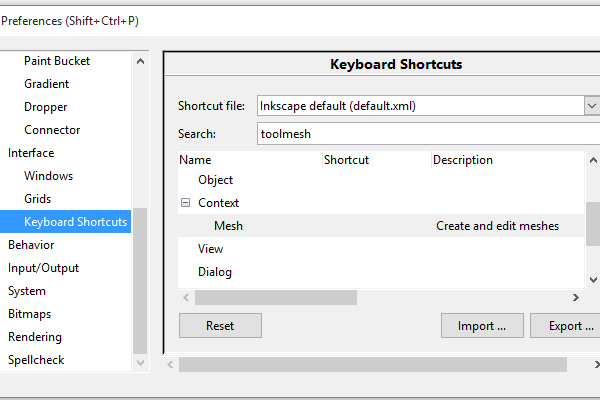Open Rendering preferences category

point(35,336)
